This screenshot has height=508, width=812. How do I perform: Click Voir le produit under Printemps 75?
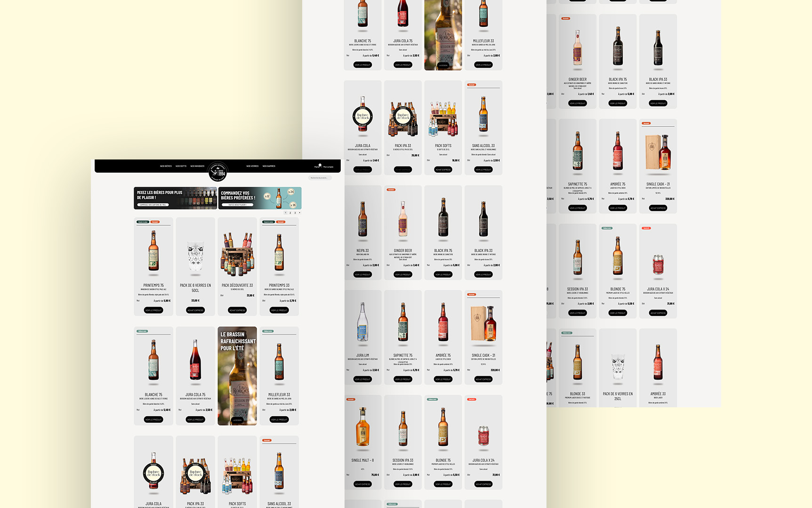coord(153,310)
